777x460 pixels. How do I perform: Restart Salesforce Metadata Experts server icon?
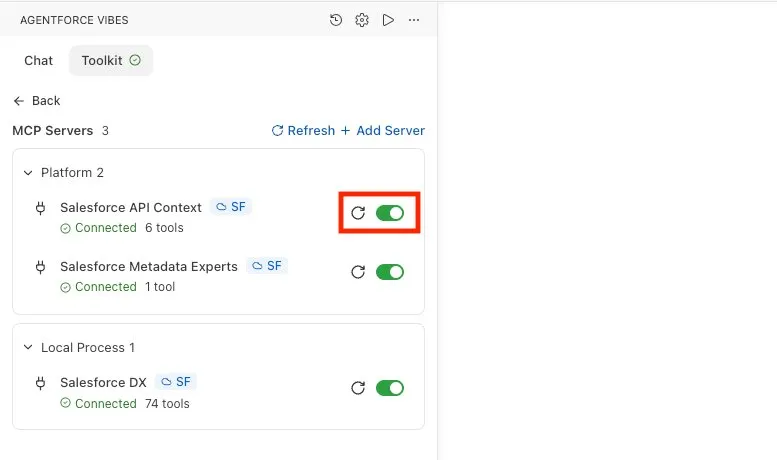[358, 272]
